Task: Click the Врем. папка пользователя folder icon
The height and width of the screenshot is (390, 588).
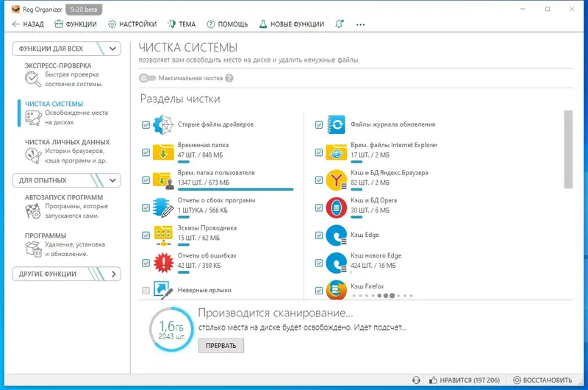Action: (x=163, y=180)
